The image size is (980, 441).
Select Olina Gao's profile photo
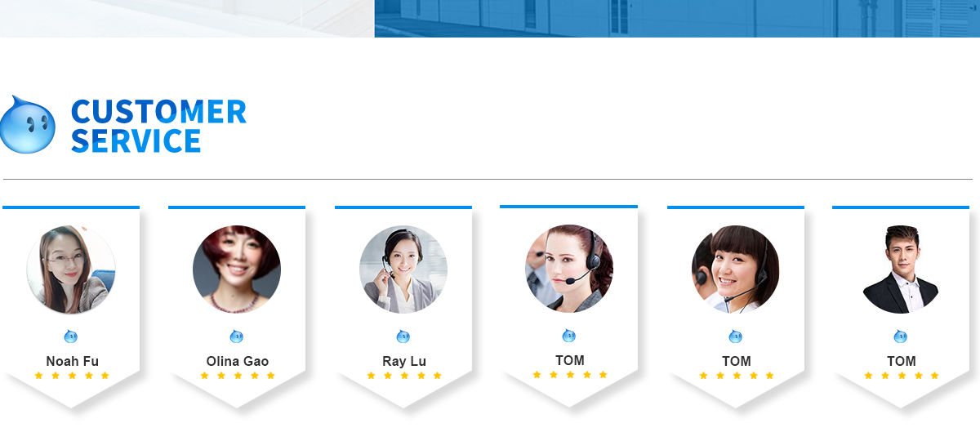[x=237, y=269]
